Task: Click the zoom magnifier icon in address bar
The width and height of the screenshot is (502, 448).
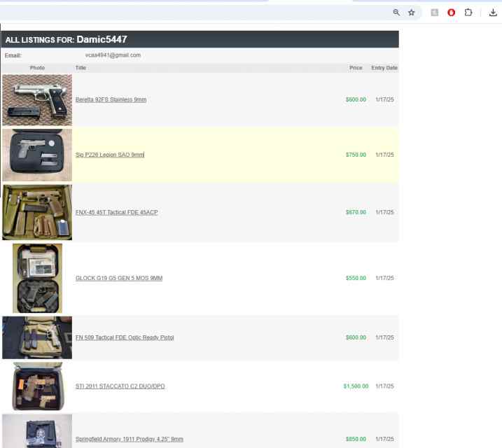Action: pos(396,13)
